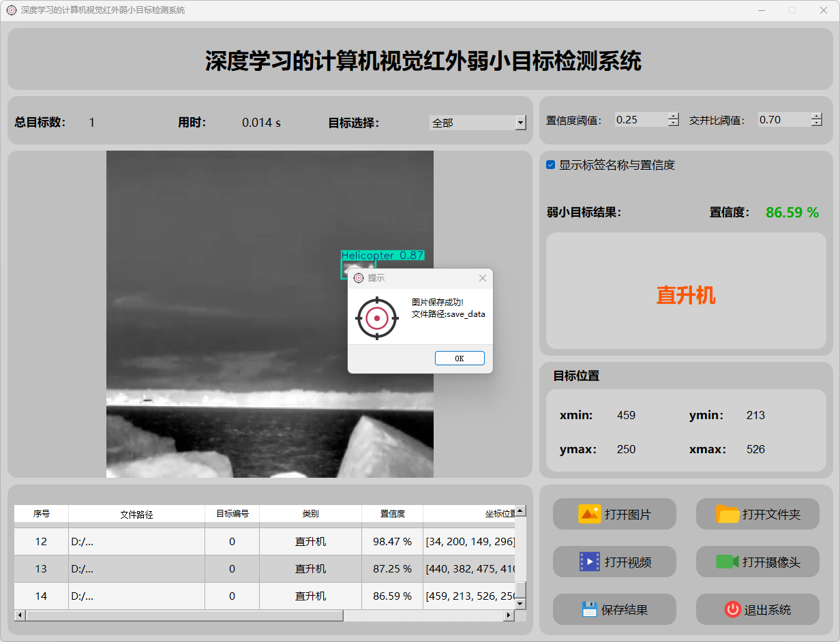
Task: Click the yellow folder icon for open folder
Action: click(727, 514)
